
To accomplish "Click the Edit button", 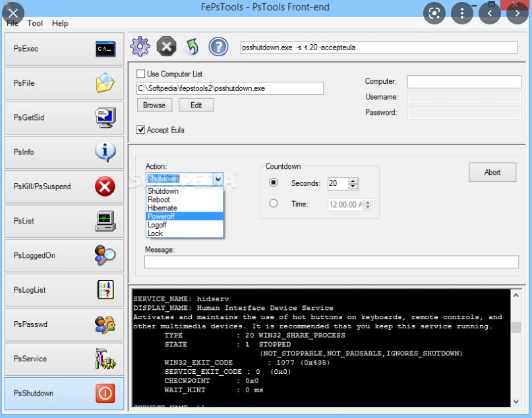I will pos(196,105).
